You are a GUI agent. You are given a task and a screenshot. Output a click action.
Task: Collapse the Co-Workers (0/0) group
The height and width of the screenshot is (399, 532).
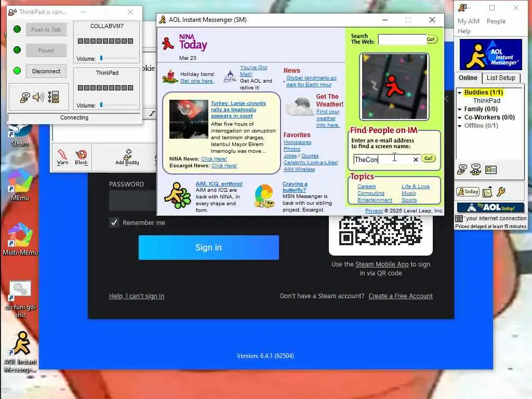[x=459, y=118]
